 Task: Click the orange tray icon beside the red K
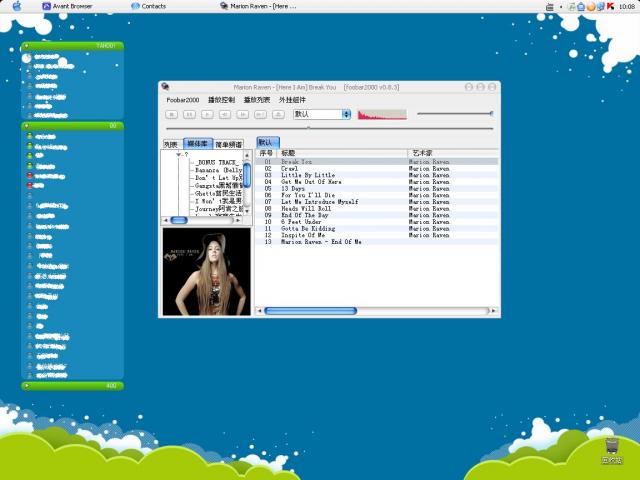pyautogui.click(x=591, y=7)
